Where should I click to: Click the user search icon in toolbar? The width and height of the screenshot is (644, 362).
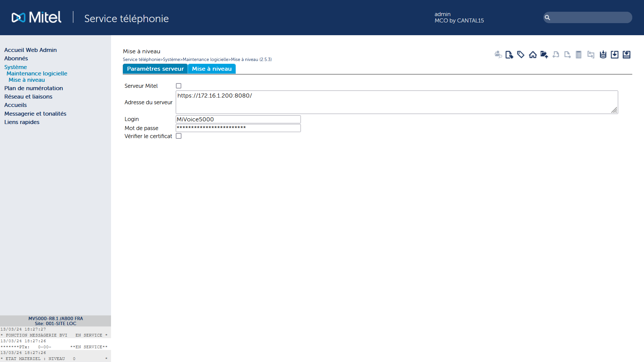(498, 54)
